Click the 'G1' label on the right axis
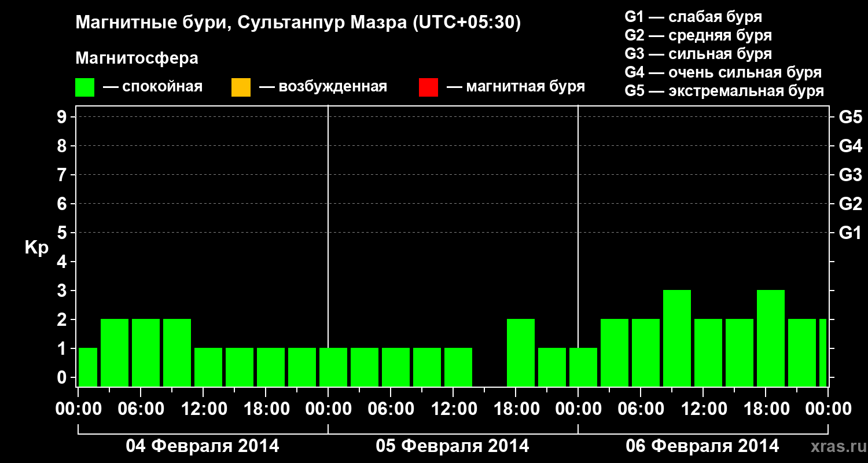 click(851, 233)
